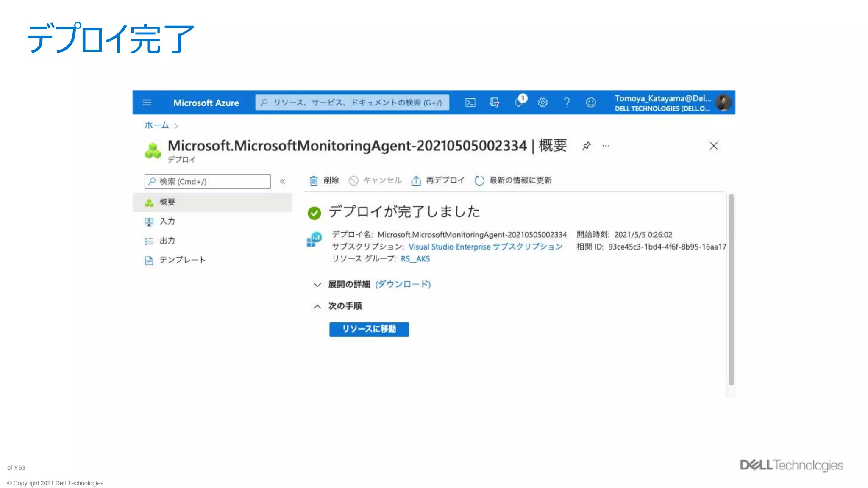Open the 出力 sidebar item
The height and width of the screenshot is (488, 868).
212,241
